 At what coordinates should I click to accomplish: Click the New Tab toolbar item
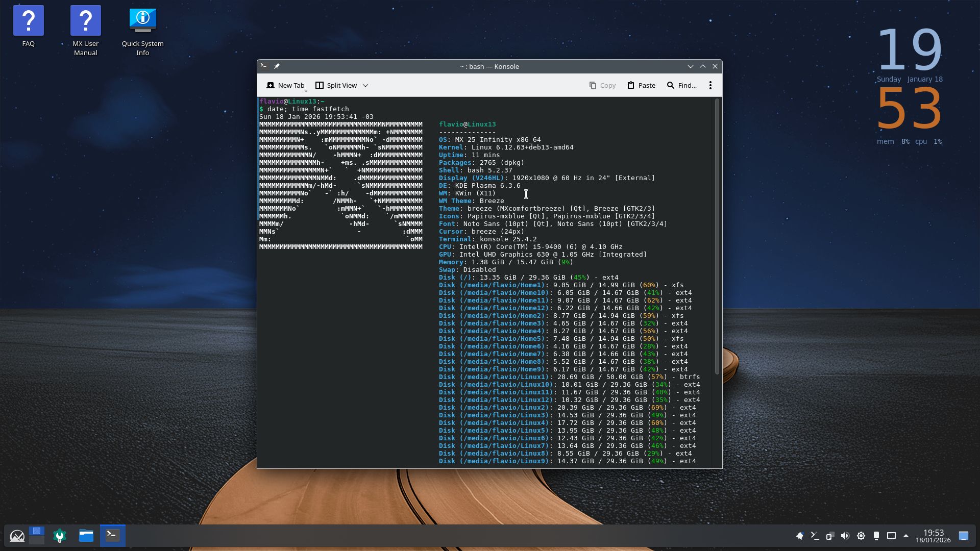coord(285,86)
